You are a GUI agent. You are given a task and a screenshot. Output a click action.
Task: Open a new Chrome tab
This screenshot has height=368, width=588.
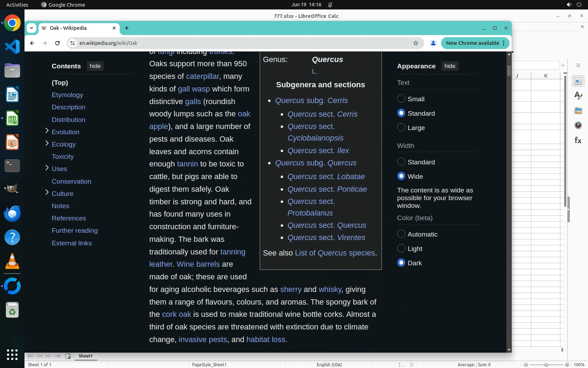[x=127, y=28]
